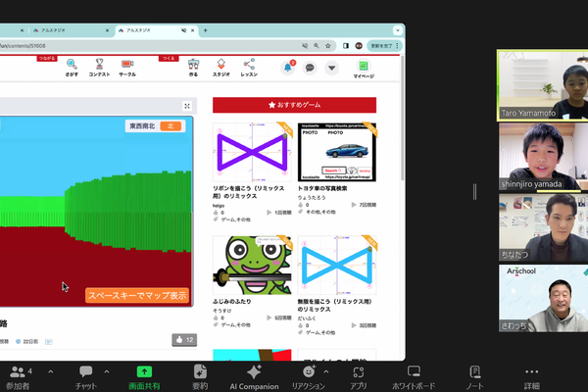Open the browser side panel icon
The image size is (588, 392).
[346, 46]
